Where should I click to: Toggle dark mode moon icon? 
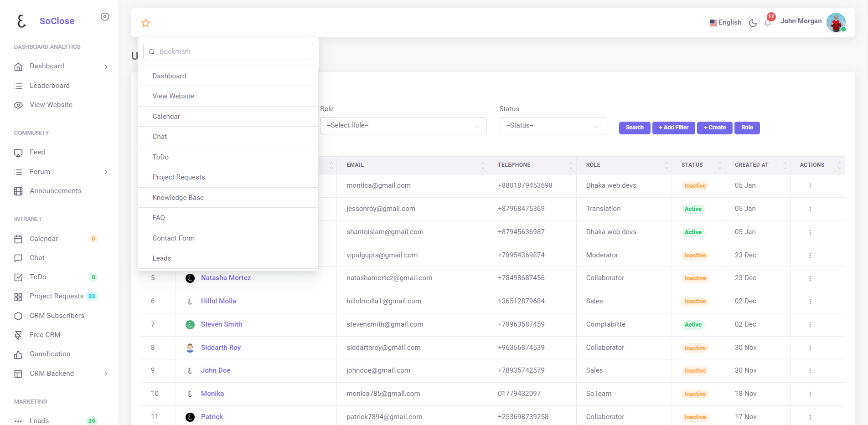click(x=753, y=23)
